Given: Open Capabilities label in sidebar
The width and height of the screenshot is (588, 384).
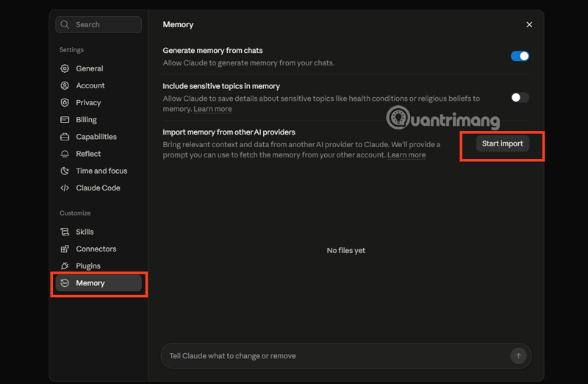Looking at the screenshot, I should pyautogui.click(x=96, y=137).
